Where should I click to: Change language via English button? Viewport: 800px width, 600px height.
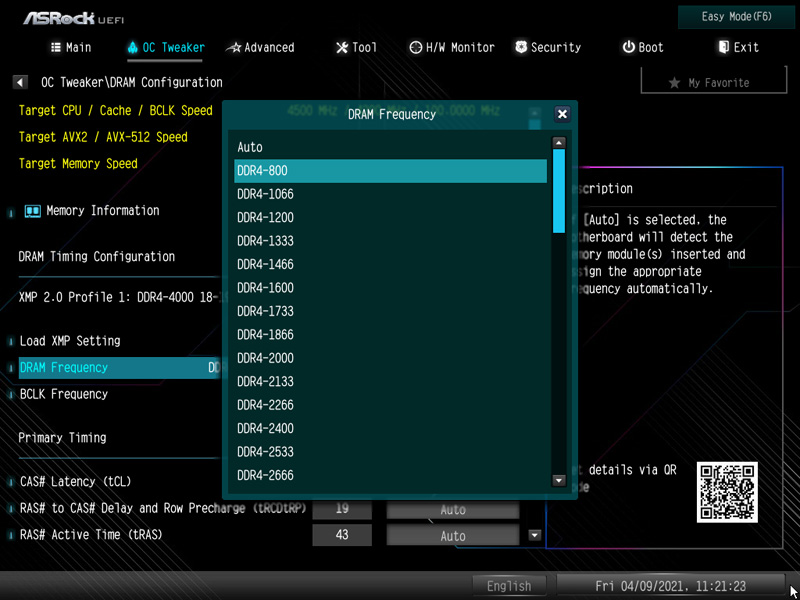tap(509, 586)
